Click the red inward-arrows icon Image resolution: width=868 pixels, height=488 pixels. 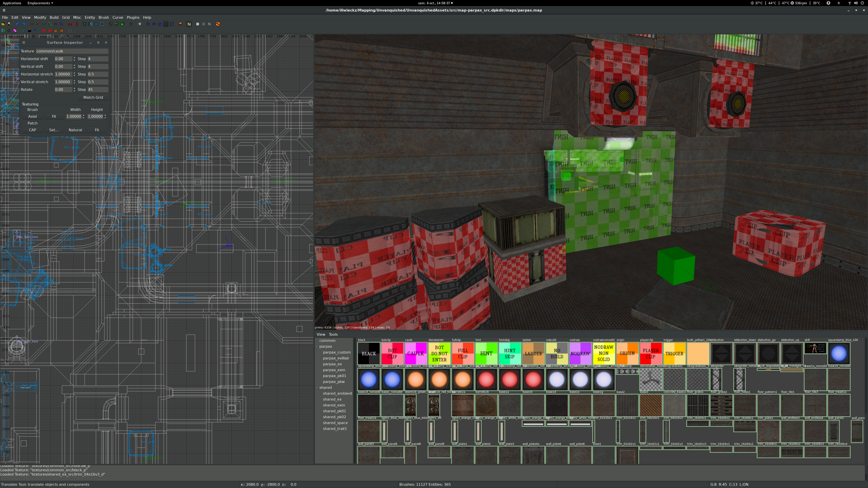44,31
